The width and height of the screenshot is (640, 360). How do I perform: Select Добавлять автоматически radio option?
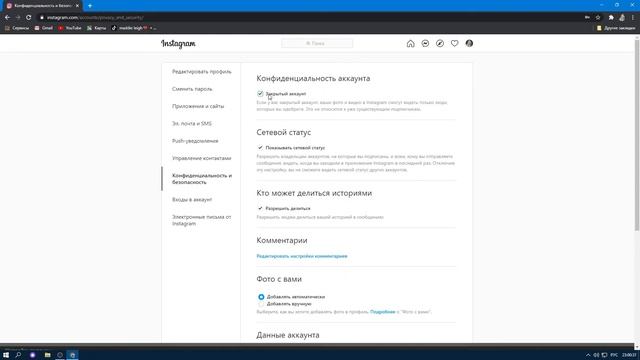click(x=261, y=297)
